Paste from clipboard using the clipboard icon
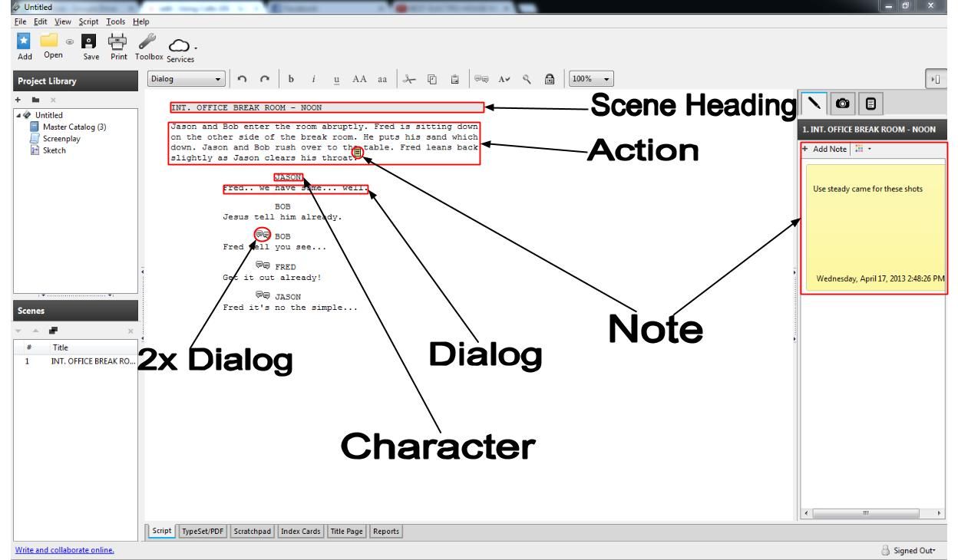The width and height of the screenshot is (958, 560). click(x=455, y=79)
